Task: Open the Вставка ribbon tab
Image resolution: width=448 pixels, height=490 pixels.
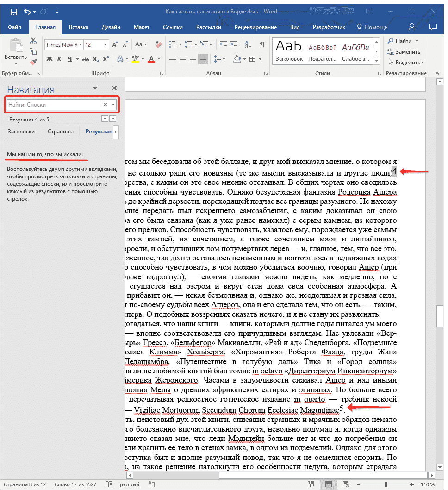Action: click(x=79, y=27)
